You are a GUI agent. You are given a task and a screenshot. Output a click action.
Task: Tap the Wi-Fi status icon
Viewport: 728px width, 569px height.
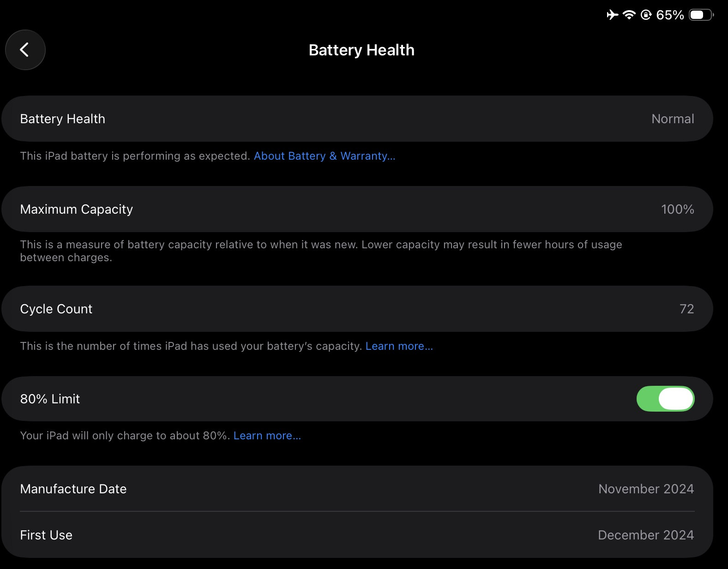[x=629, y=15]
